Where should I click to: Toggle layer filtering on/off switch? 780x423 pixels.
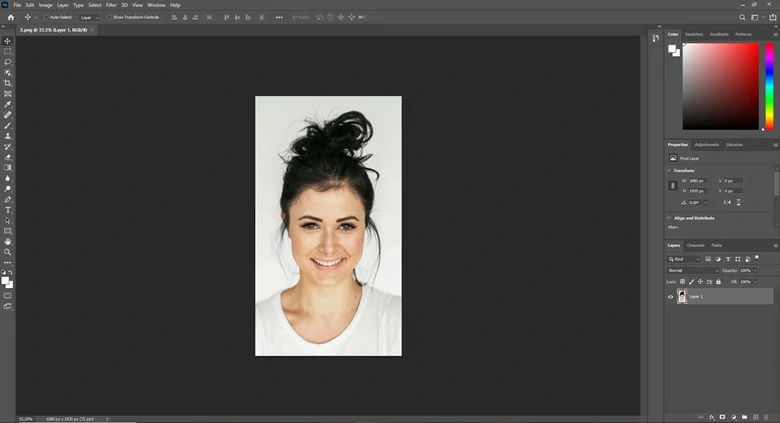coord(757,258)
